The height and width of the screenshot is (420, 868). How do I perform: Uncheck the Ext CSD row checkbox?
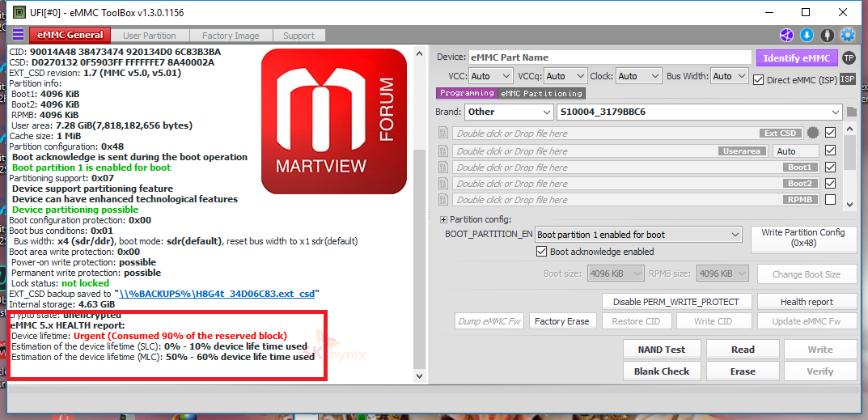[830, 133]
